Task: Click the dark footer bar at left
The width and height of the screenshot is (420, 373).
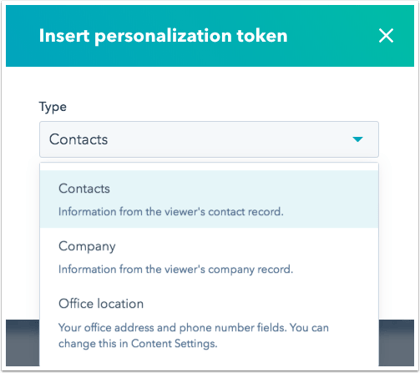Action: tap(23, 343)
